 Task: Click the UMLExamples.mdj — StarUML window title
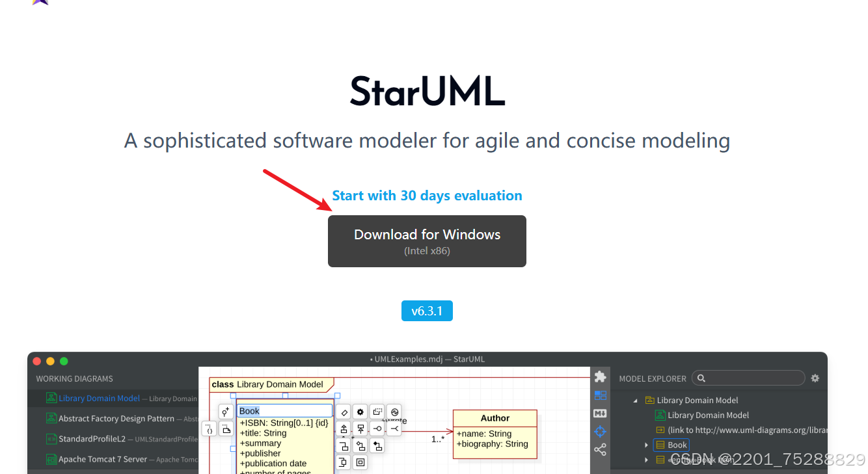point(427,359)
